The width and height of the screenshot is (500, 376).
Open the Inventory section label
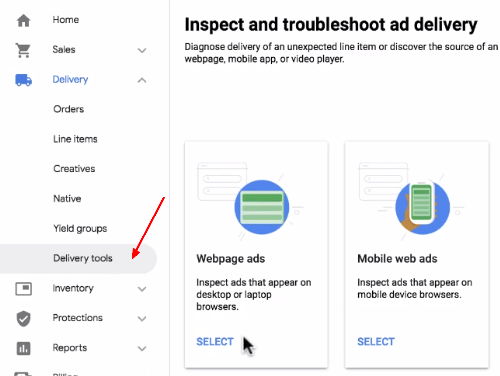coord(73,288)
